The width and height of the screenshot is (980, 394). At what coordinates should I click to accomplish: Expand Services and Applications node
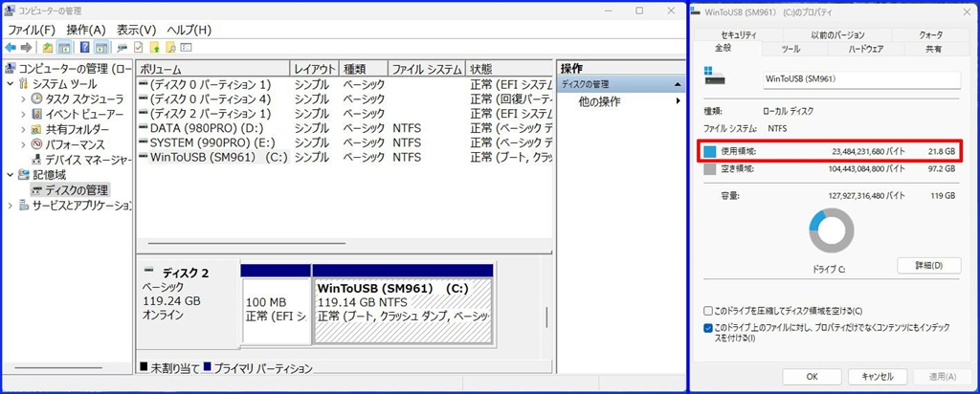(11, 205)
